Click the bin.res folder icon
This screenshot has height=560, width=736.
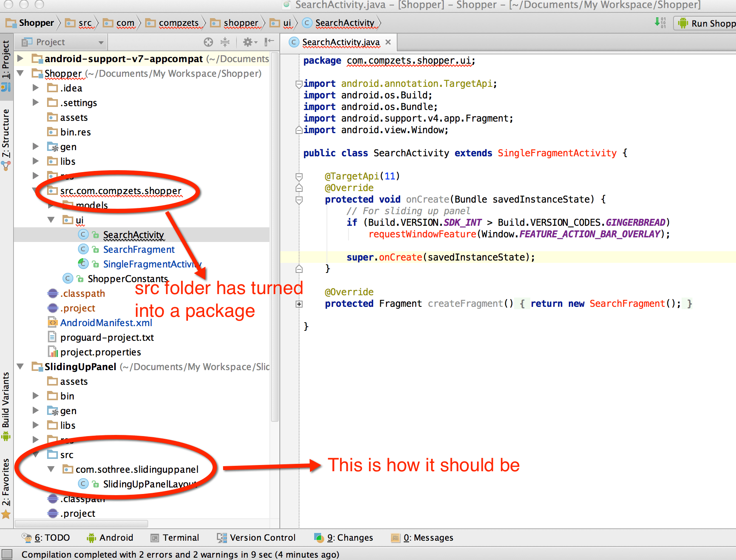(52, 132)
